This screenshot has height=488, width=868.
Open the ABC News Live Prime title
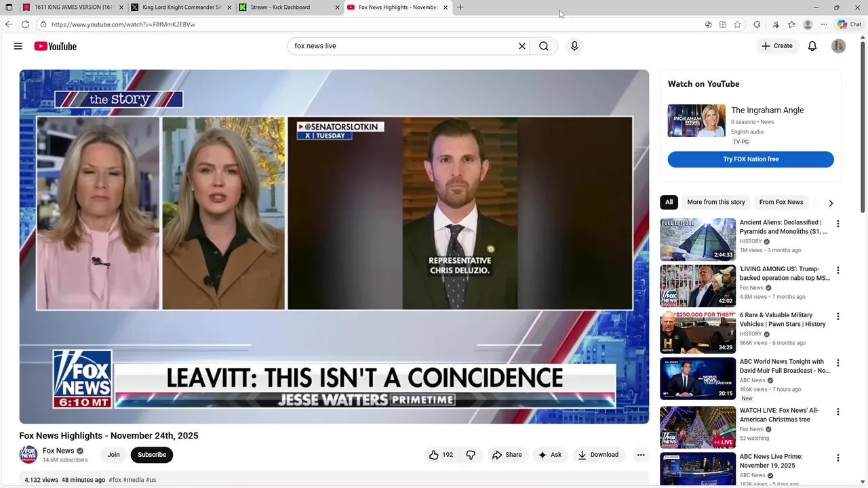pos(771,461)
